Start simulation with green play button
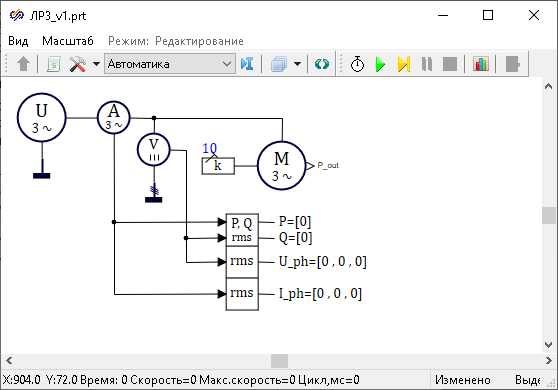This screenshot has height=390, width=558. 380,64
